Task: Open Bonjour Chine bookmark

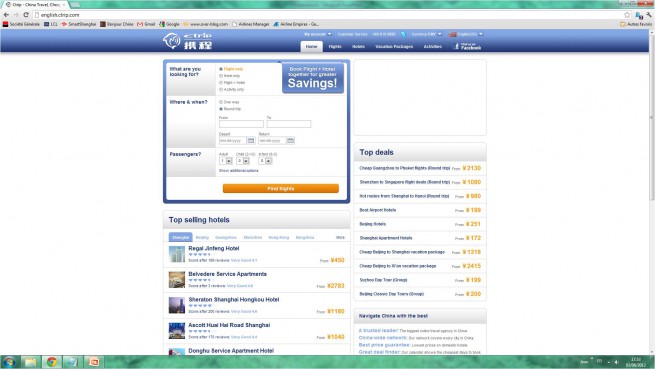Action: coord(117,24)
